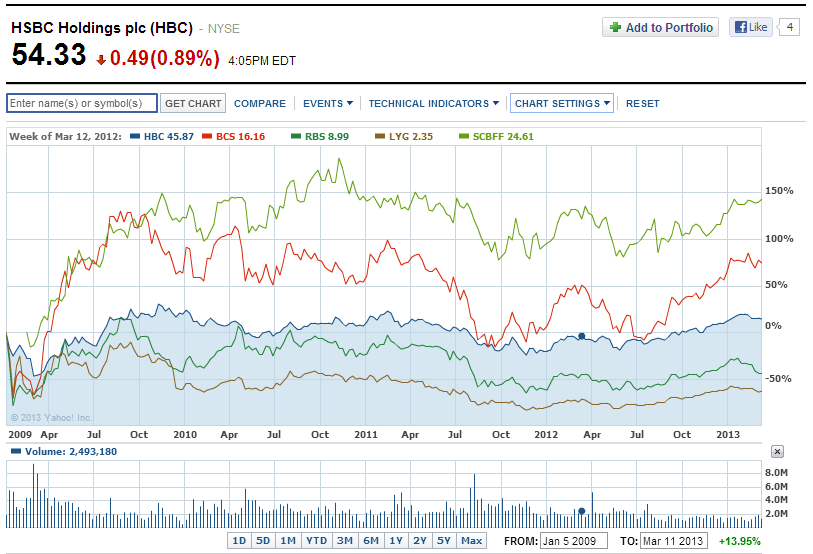Screen dimensions: 813x554
Task: Click the SCBFF 24.61 legend text
Action: tap(503, 136)
